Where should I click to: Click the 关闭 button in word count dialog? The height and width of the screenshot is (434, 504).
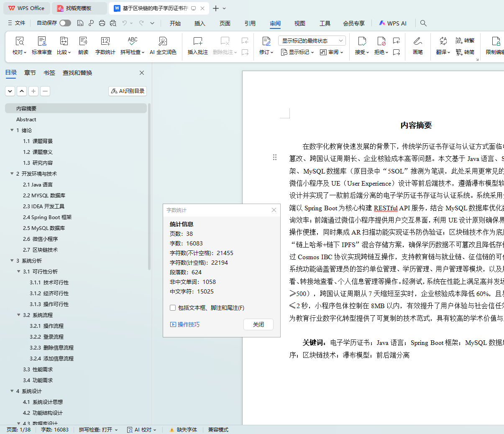point(258,324)
